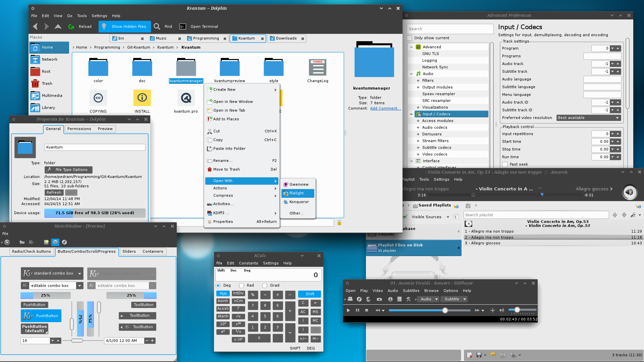Click the Add Comment link

click(x=385, y=108)
